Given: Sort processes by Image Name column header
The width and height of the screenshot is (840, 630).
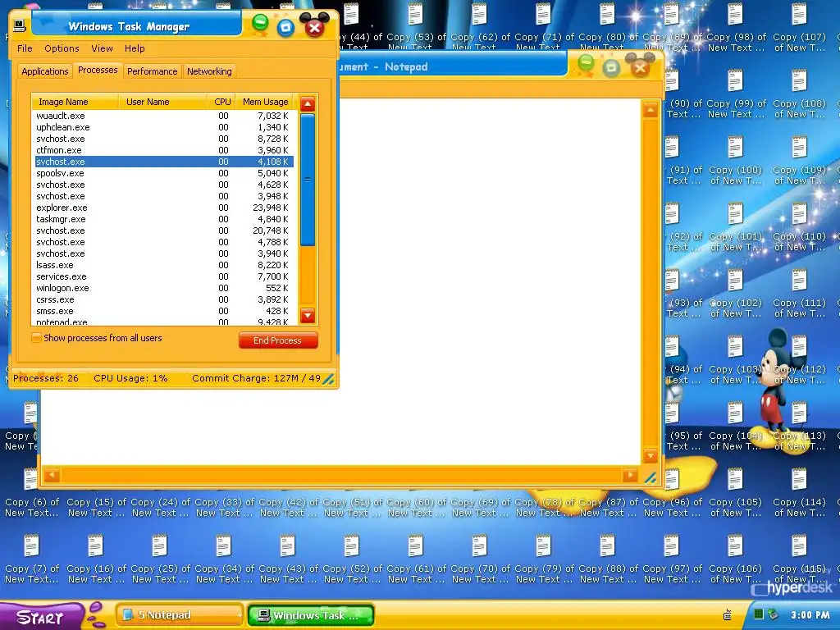Looking at the screenshot, I should (75, 102).
